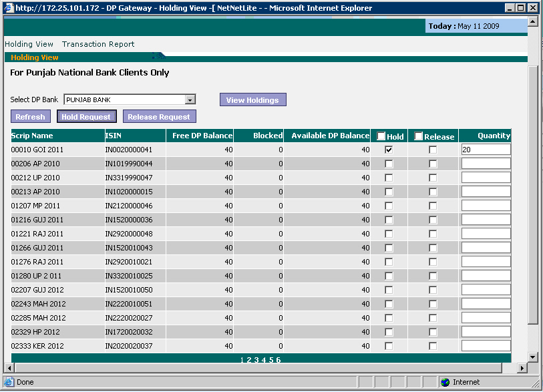Check the Hold checkbox for 02333 KER 2012

[389, 346]
